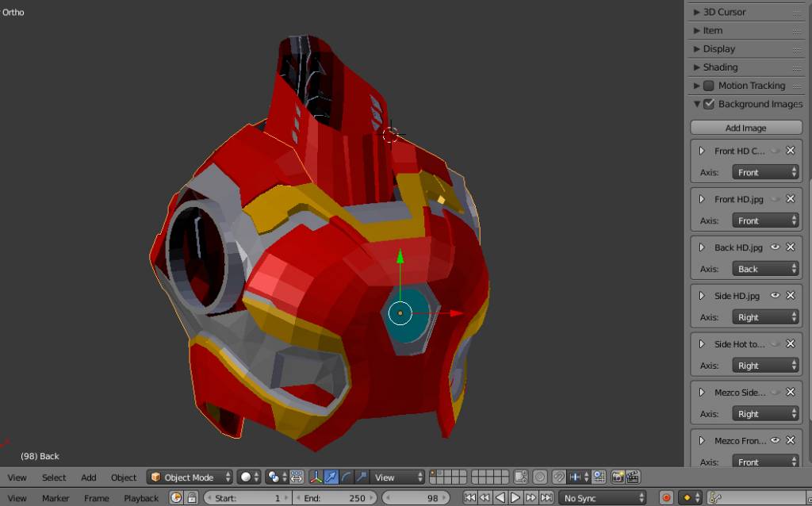Toggle the snap magnet icon
This screenshot has width=812, height=506.
click(559, 477)
